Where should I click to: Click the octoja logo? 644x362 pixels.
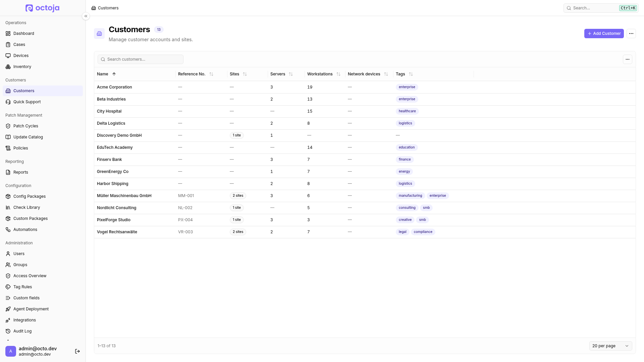point(43,8)
